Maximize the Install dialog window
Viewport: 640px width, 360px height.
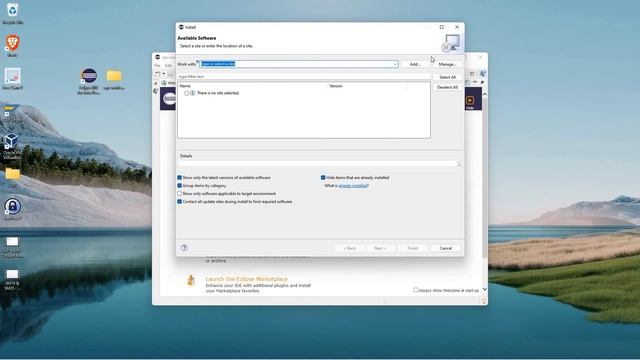tap(442, 27)
